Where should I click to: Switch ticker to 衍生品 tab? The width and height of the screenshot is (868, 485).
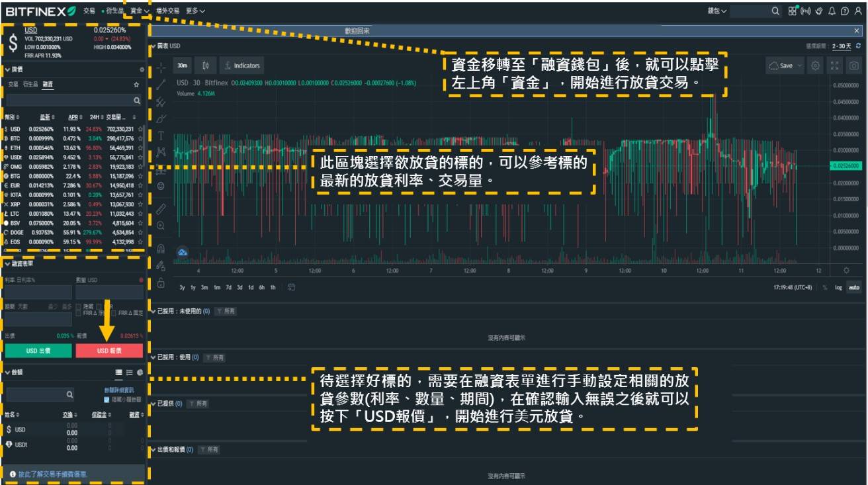click(30, 85)
